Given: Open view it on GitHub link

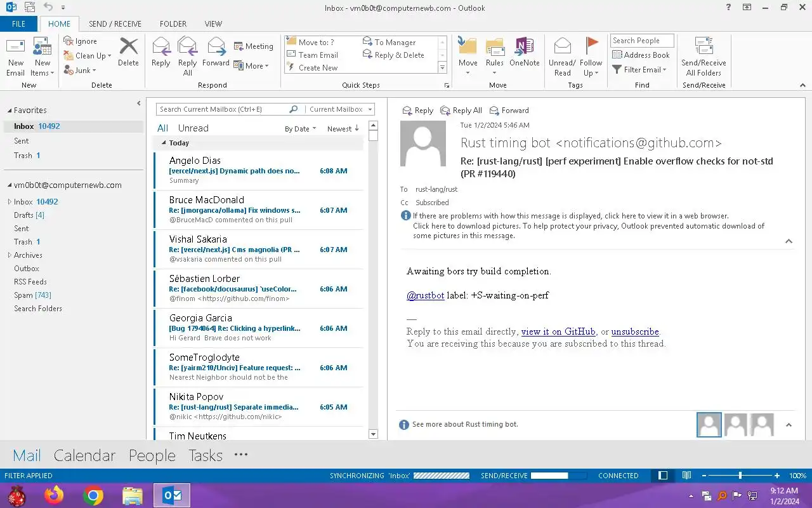Looking at the screenshot, I should click(558, 331).
